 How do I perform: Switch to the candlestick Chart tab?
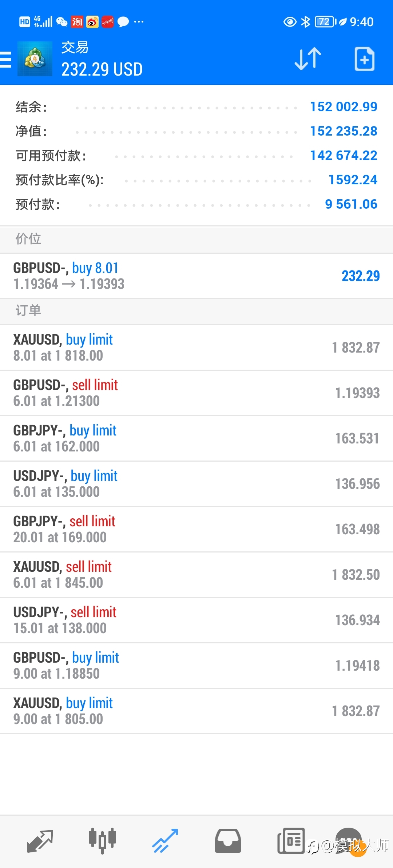(102, 841)
